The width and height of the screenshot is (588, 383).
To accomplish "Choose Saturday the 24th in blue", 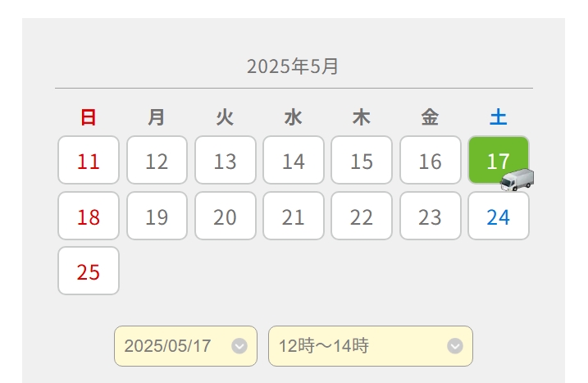I will tap(499, 216).
